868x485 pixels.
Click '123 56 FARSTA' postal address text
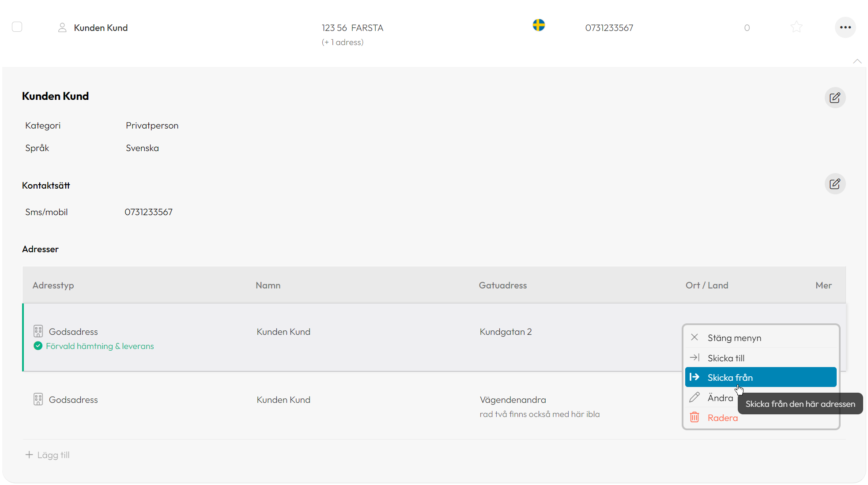(352, 28)
